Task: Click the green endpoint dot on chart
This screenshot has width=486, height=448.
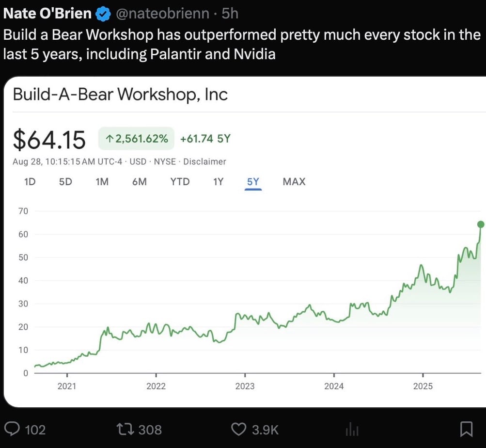Action: coord(481,224)
